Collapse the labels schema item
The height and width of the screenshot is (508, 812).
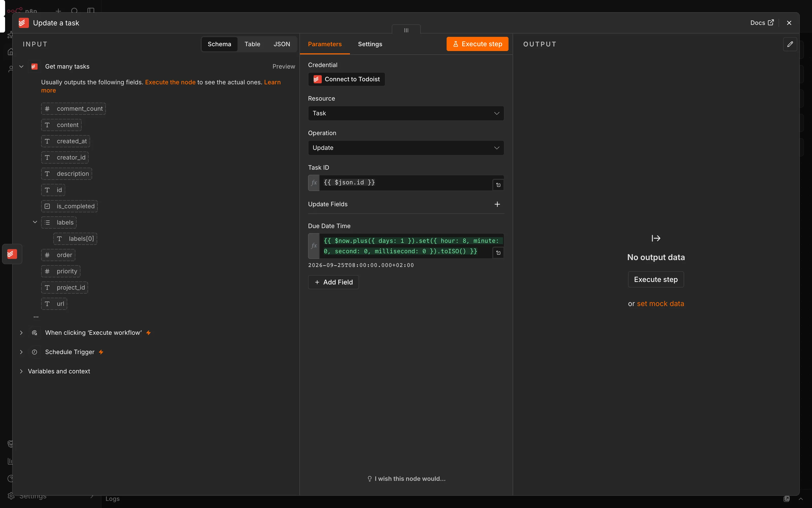click(35, 222)
